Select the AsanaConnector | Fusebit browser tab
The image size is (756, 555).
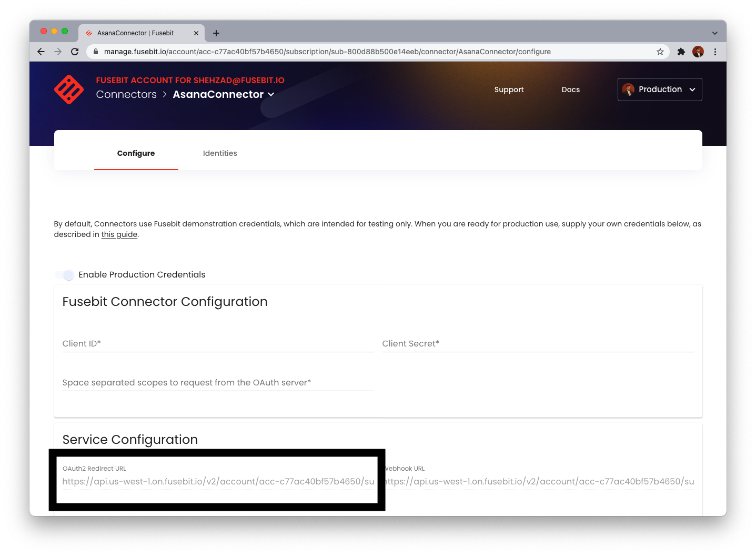tap(142, 33)
